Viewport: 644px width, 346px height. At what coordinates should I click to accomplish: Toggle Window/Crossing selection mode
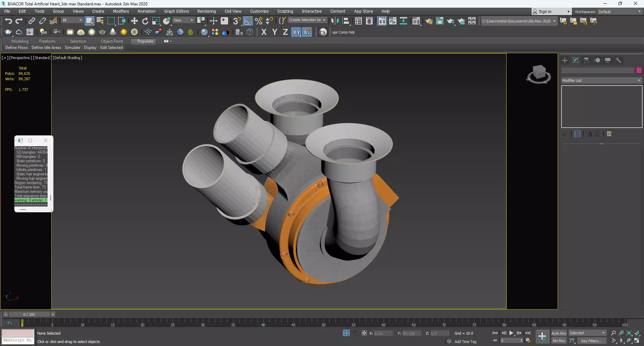click(121, 21)
